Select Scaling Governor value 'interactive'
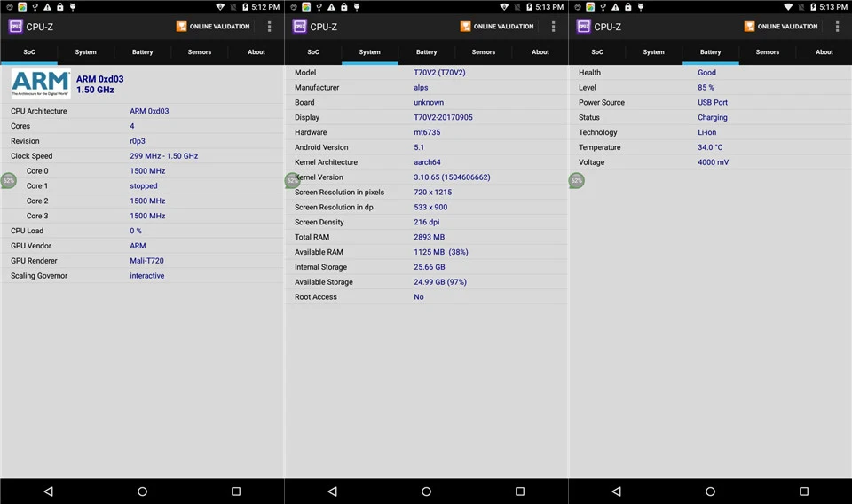 click(146, 275)
